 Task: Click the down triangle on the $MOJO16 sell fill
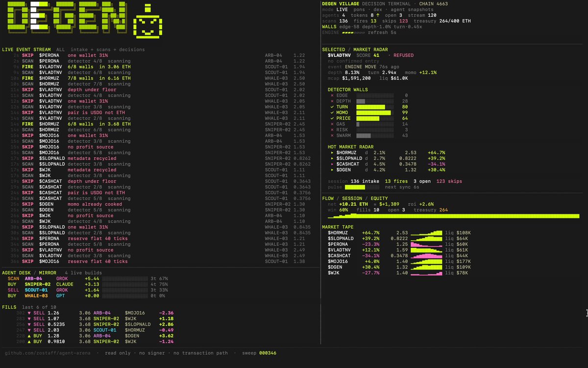pos(29,313)
